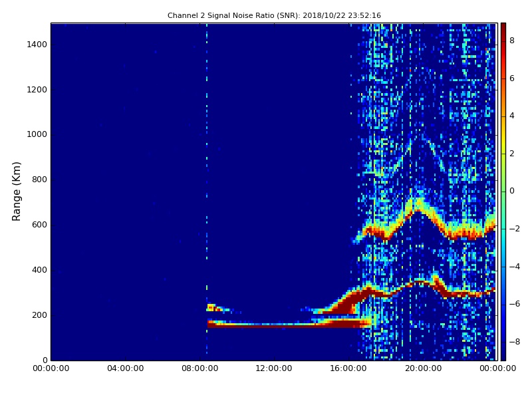Click the 1000 range tick label

click(x=37, y=134)
